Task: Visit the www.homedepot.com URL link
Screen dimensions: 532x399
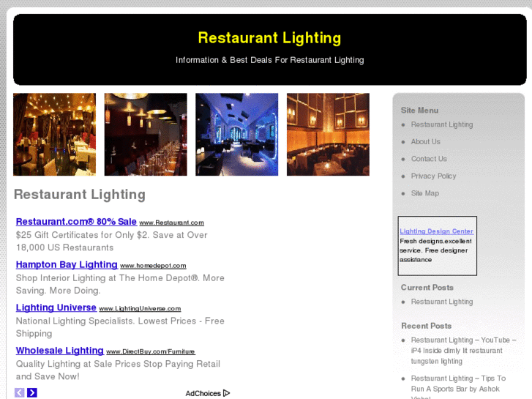Action: (153, 266)
